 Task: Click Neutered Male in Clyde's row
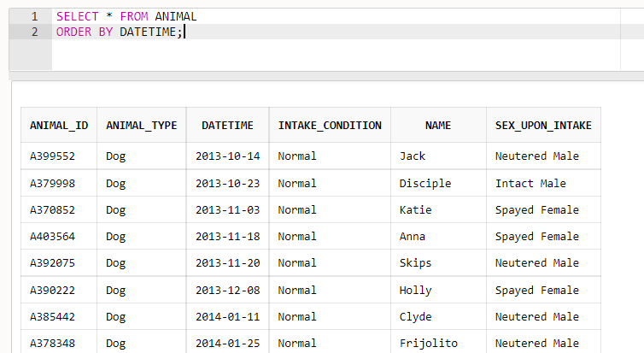pyautogui.click(x=536, y=317)
